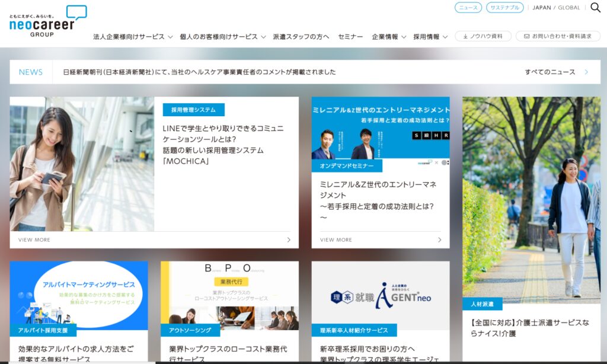The height and width of the screenshot is (364, 607).
Task: Open the 日経新聞朝刊 news headline
Action: 199,72
